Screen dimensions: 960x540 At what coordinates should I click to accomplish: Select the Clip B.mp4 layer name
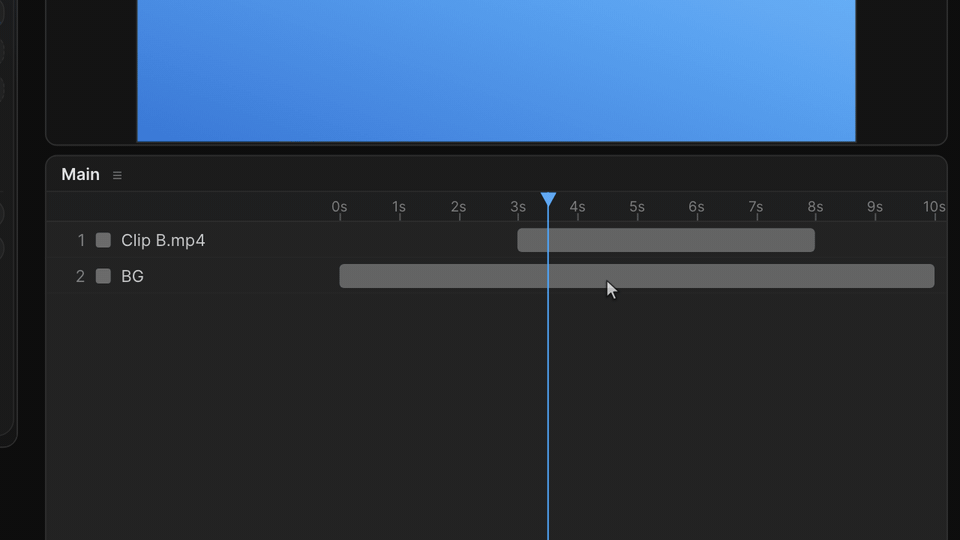coord(163,241)
